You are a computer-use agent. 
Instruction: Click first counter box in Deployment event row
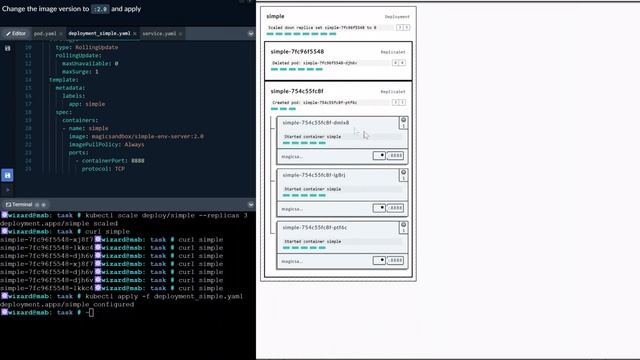[400, 28]
